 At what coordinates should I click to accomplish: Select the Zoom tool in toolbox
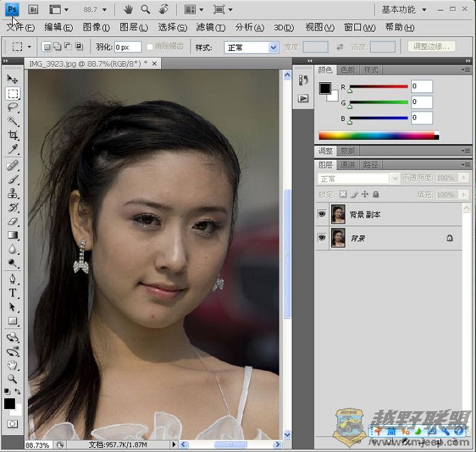(12, 379)
